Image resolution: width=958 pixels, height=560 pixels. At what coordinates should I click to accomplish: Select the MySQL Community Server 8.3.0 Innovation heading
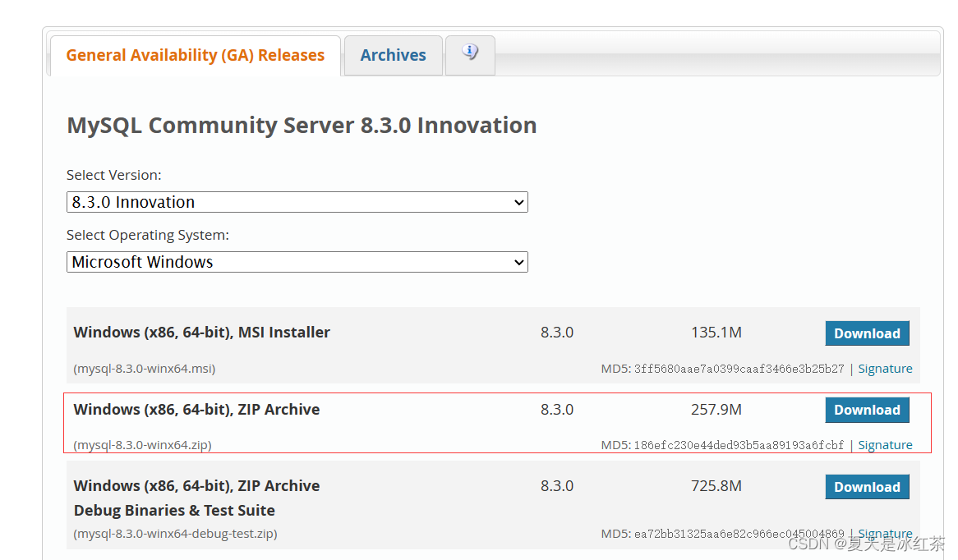[x=302, y=125]
